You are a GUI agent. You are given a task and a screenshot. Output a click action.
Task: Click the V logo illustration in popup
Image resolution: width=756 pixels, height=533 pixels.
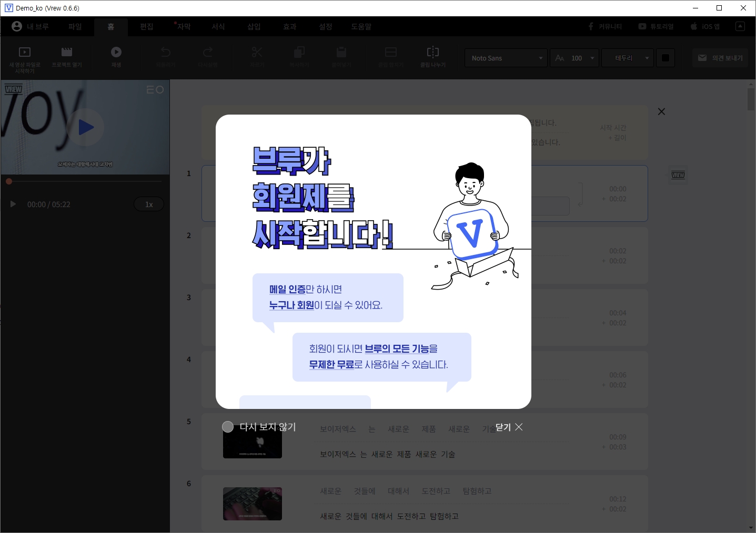tap(472, 233)
